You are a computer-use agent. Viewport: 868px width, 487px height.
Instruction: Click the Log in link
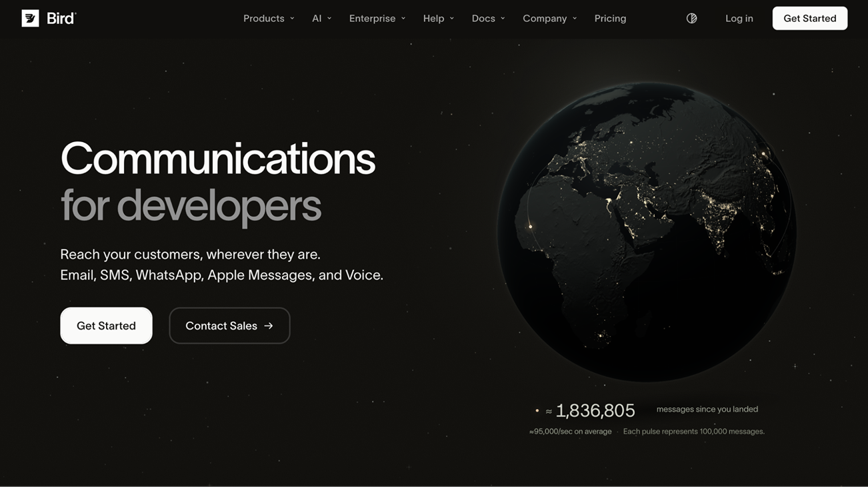pos(739,19)
